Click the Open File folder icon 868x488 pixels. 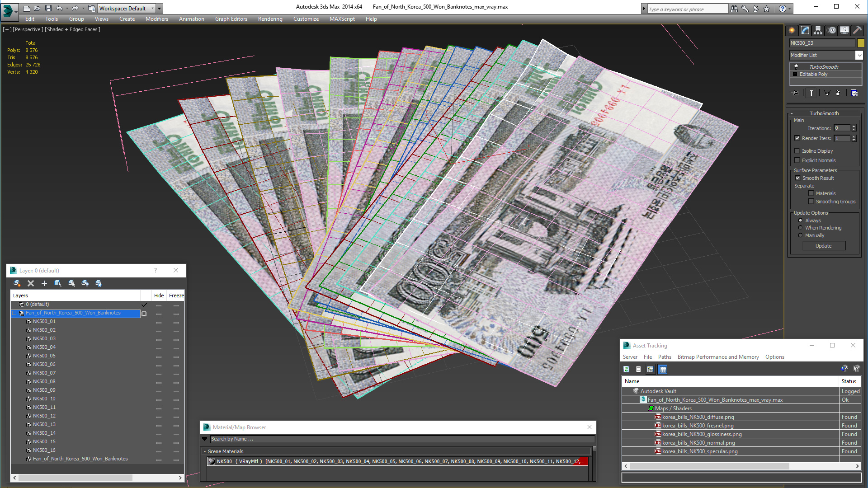point(37,8)
